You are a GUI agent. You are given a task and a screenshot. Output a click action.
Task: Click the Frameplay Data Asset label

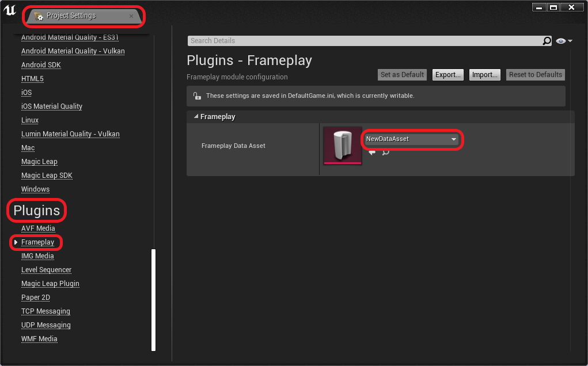coord(233,146)
